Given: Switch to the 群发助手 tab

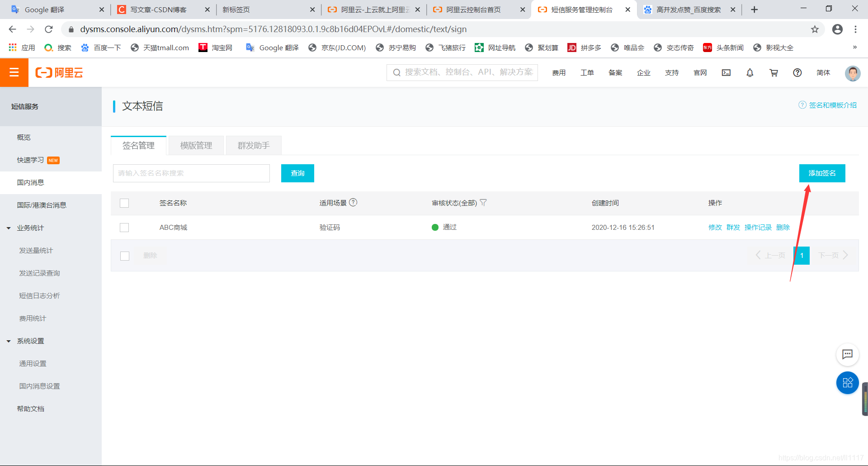Looking at the screenshot, I should tap(253, 145).
